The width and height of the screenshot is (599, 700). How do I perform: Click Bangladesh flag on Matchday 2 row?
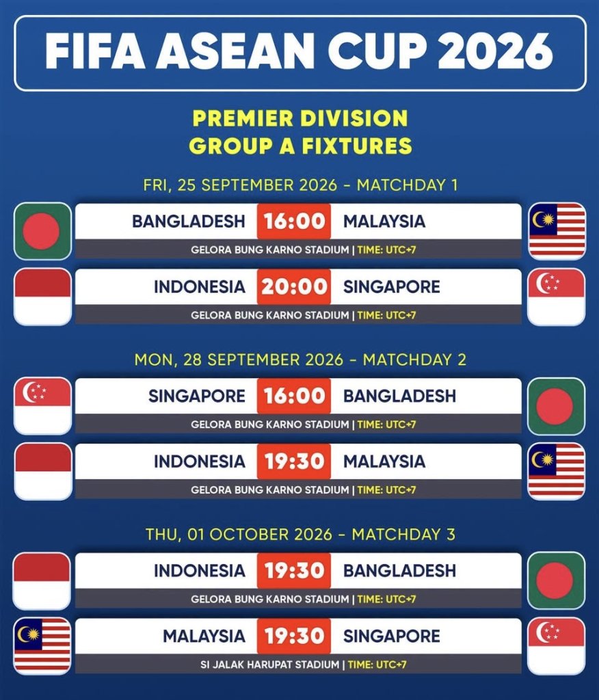click(557, 406)
